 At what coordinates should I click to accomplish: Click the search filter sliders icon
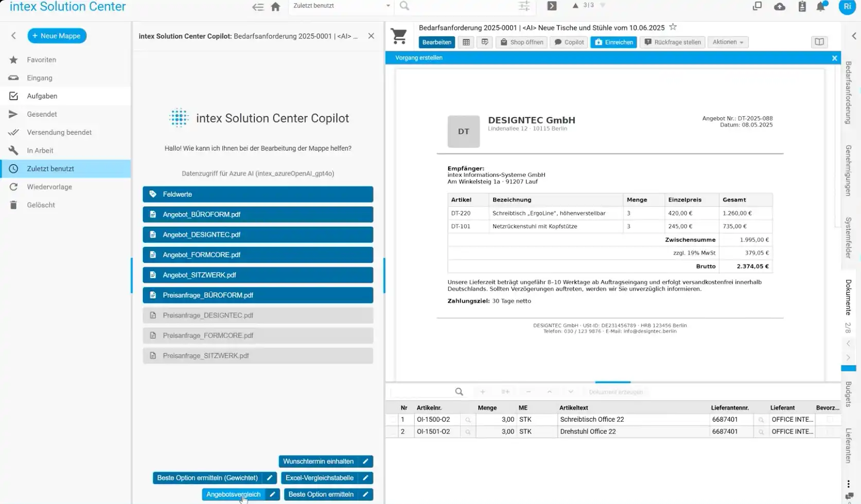(x=524, y=6)
